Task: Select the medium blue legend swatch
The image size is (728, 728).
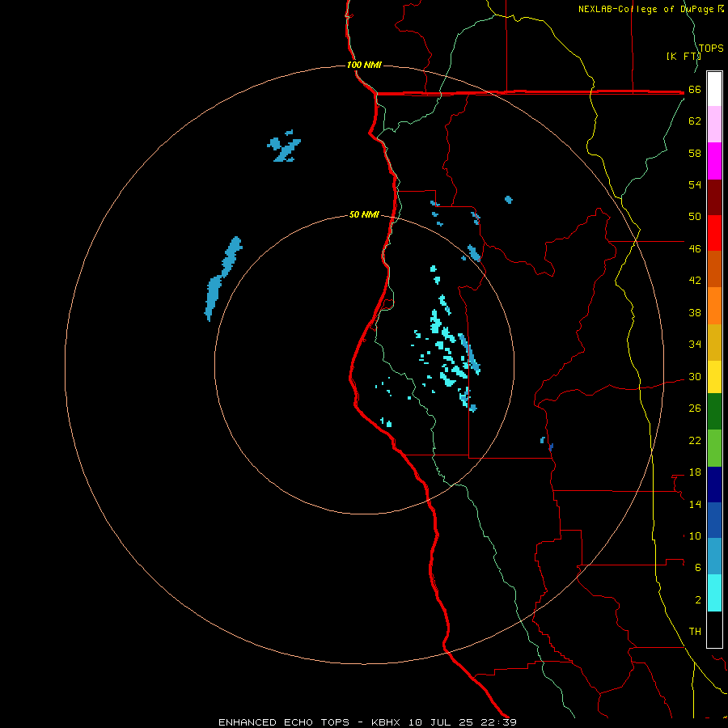Action: pos(714,520)
